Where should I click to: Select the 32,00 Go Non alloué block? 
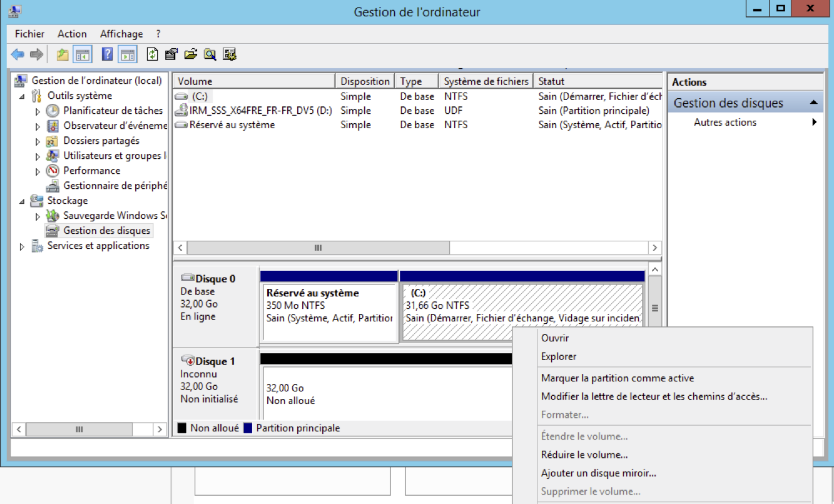(x=386, y=394)
